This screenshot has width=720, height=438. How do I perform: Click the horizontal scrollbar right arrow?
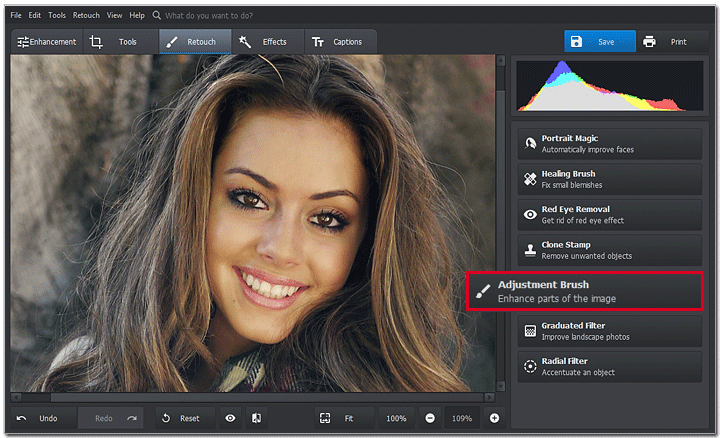click(489, 397)
